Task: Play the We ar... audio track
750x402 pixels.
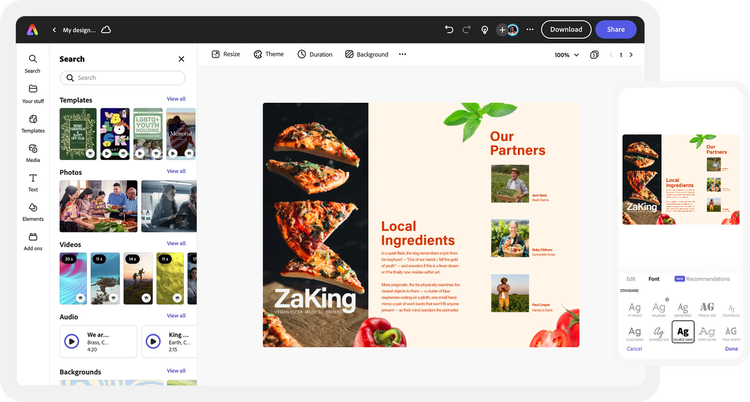Action: (72, 341)
